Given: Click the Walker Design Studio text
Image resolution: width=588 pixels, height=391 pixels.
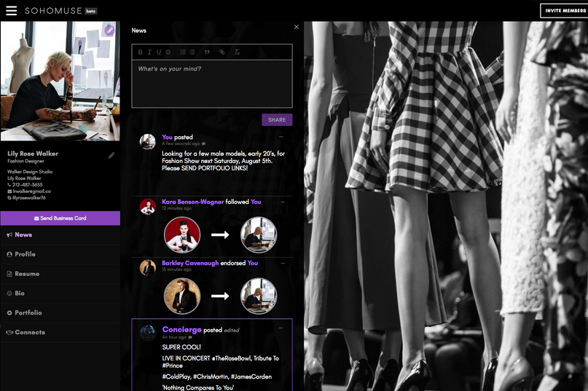Looking at the screenshot, I should (30, 172).
